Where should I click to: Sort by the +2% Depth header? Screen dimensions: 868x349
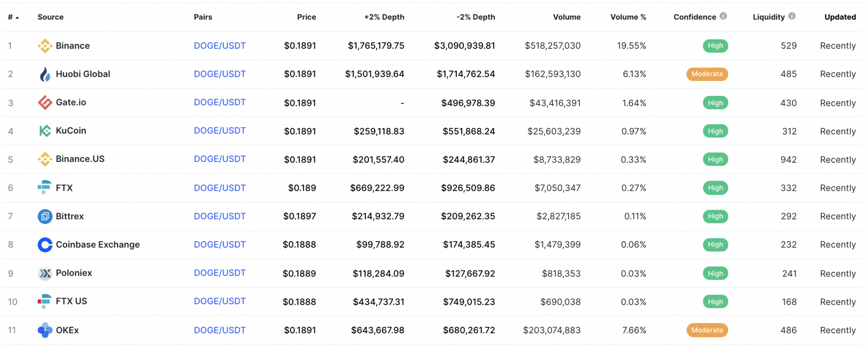pyautogui.click(x=384, y=17)
